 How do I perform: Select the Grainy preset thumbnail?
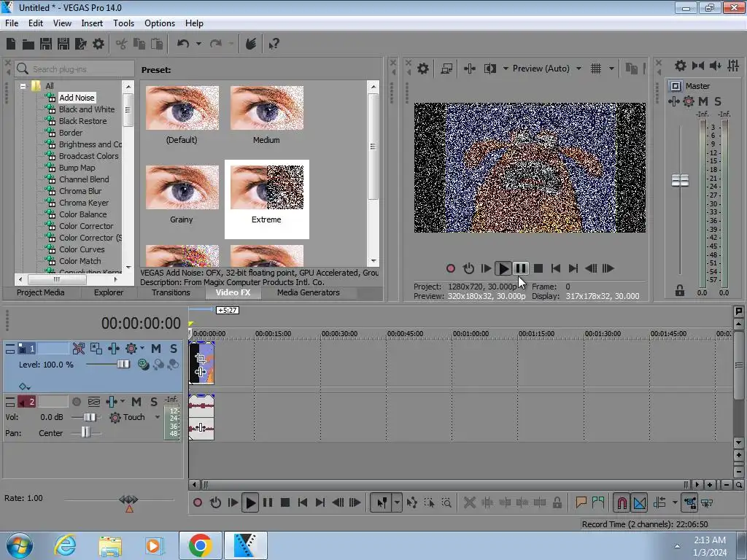pos(182,187)
